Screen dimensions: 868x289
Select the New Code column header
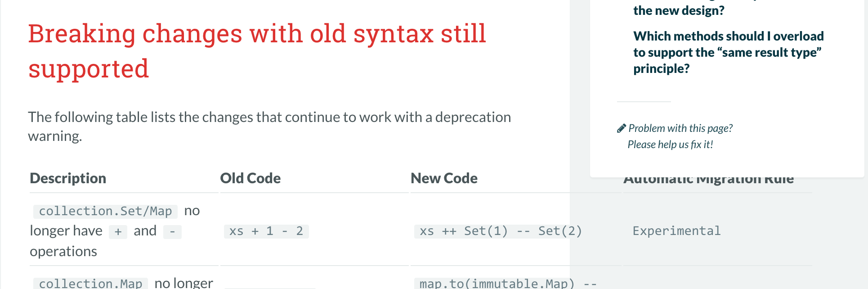[444, 178]
